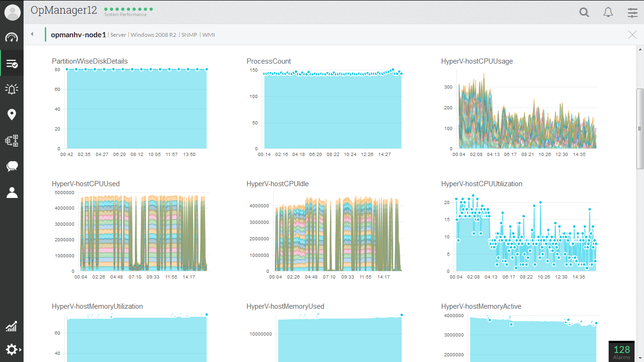Close the opmanhv-node1 device panel
644x362 pixels.
[x=632, y=34]
